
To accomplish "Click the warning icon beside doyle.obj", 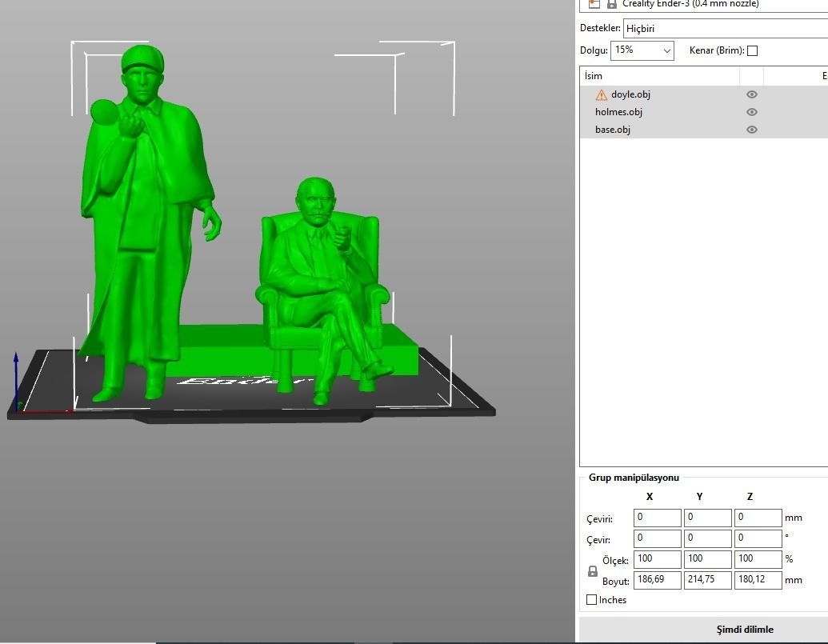I will click(x=601, y=95).
